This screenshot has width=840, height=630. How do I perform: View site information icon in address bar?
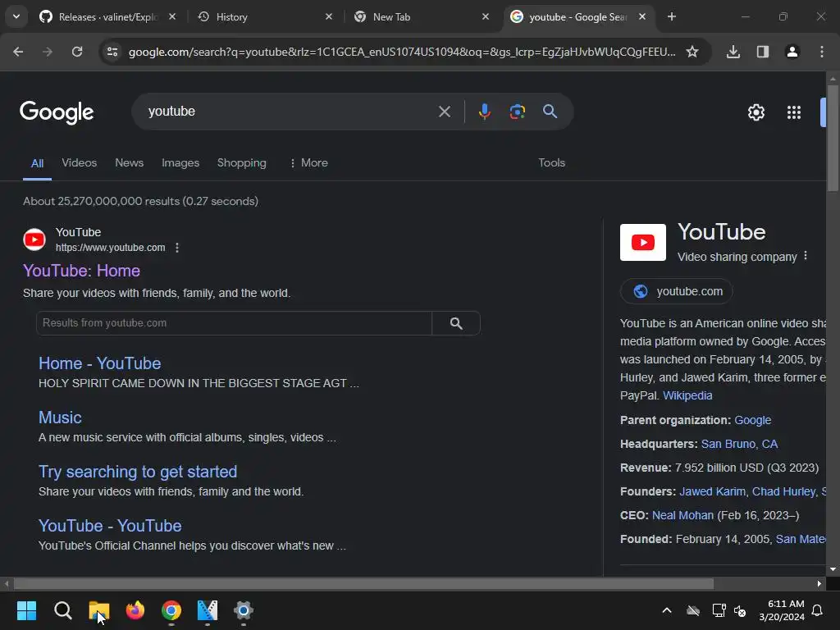(x=112, y=52)
